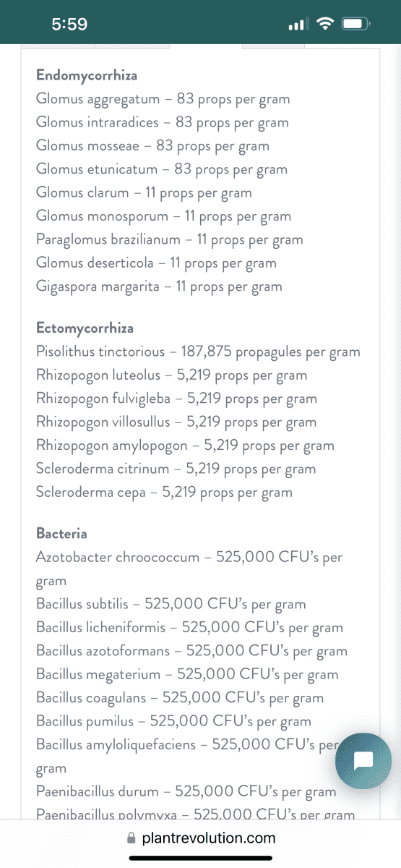Select the Bacteria heading
401x868 pixels.
[61, 534]
